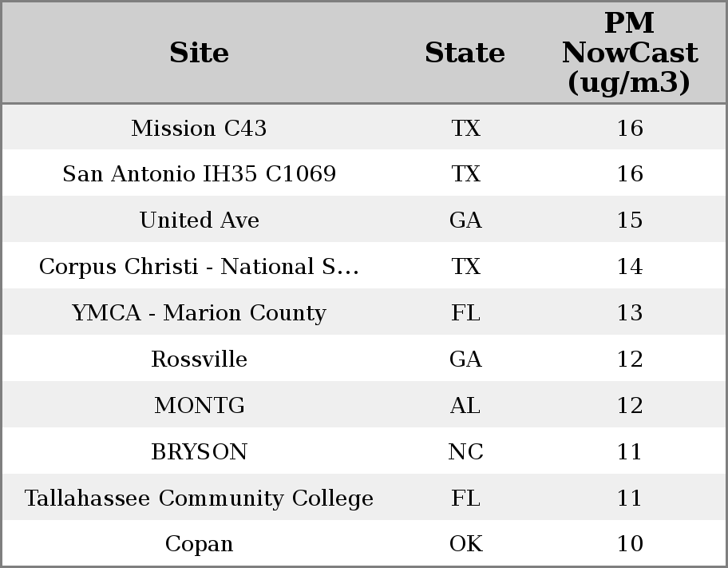Click the PM NowCast column header

coord(629,53)
